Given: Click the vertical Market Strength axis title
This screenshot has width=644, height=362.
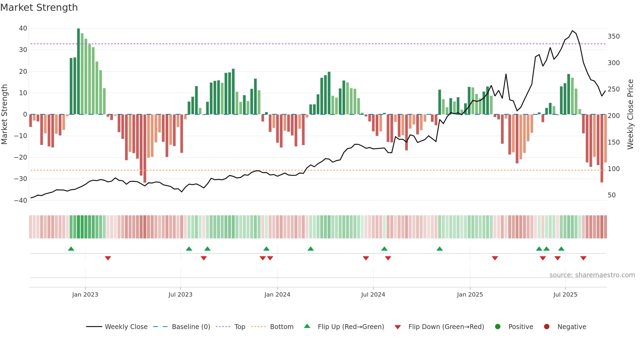Looking at the screenshot, I should point(4,114).
